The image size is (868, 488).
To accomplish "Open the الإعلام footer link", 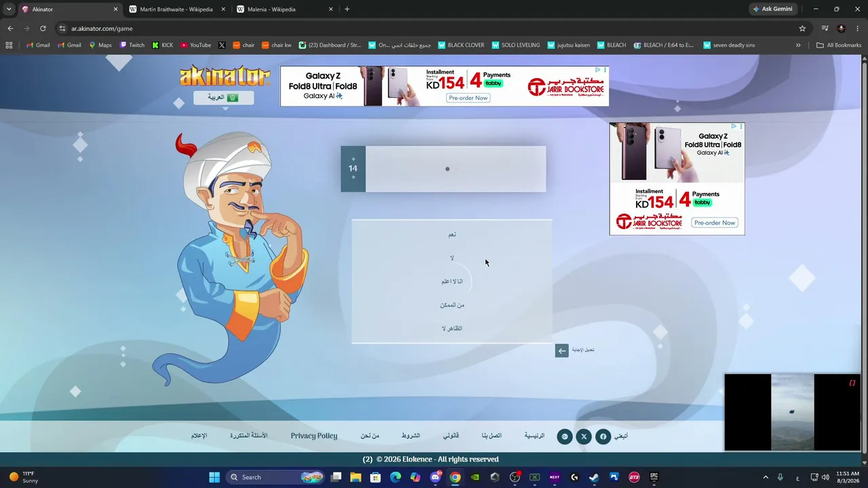I will (199, 436).
